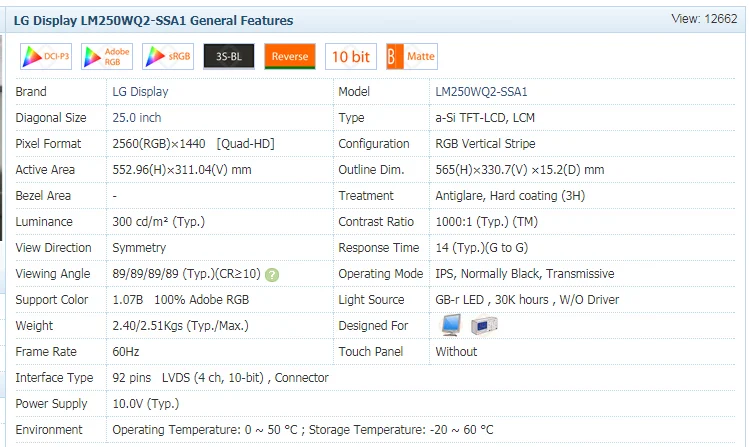Click the Support Color row label
Viewport: 749px width, 447px height.
click(52, 300)
